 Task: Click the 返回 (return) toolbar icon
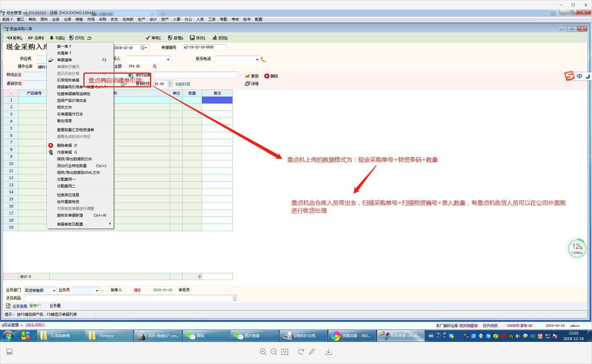(x=214, y=38)
